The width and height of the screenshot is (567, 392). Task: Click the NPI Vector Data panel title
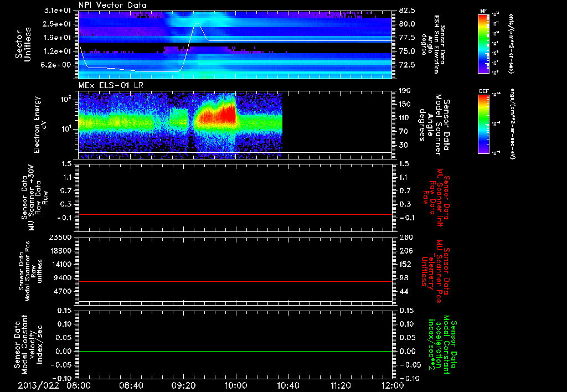(x=112, y=5)
